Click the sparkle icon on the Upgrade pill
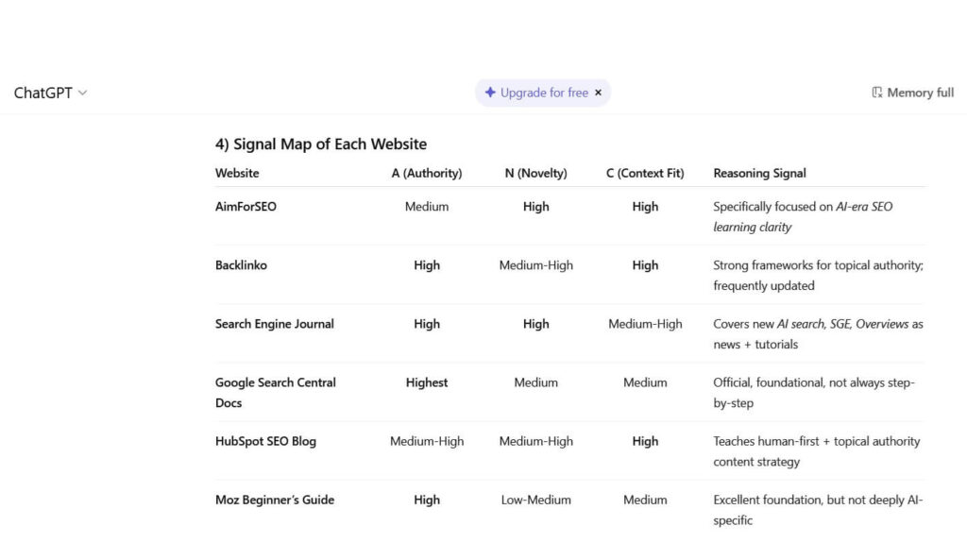This screenshot has width=967, height=560. (x=490, y=92)
